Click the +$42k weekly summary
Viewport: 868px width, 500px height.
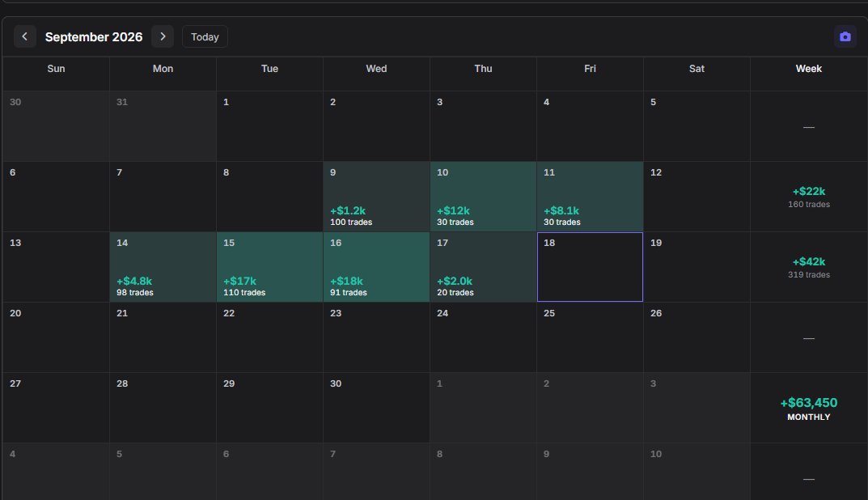pyautogui.click(x=809, y=262)
